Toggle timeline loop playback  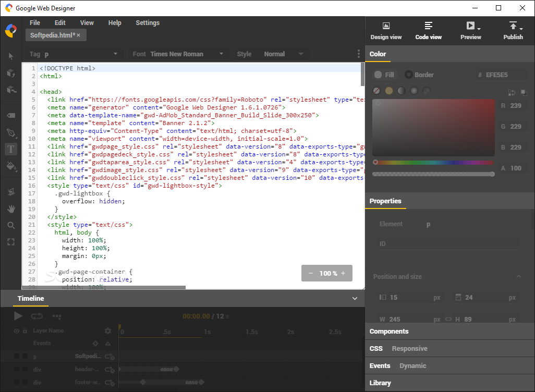coord(37,316)
